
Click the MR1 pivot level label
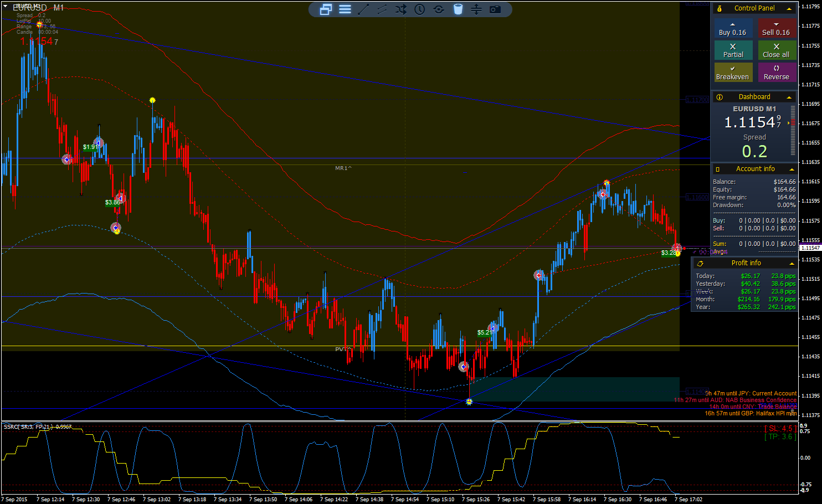pos(343,168)
